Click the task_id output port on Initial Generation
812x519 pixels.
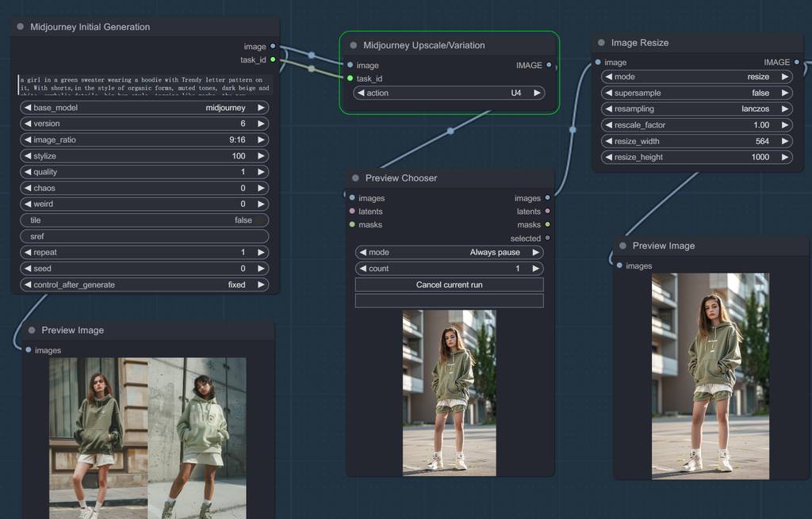273,59
